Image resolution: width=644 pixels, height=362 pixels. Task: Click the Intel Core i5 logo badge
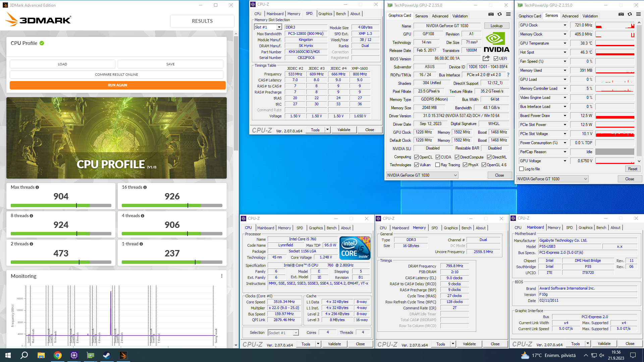355,248
